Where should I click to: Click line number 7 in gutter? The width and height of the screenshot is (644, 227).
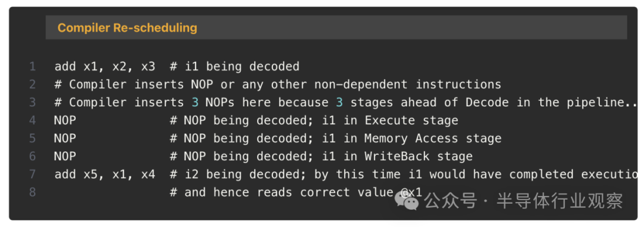(x=32, y=174)
